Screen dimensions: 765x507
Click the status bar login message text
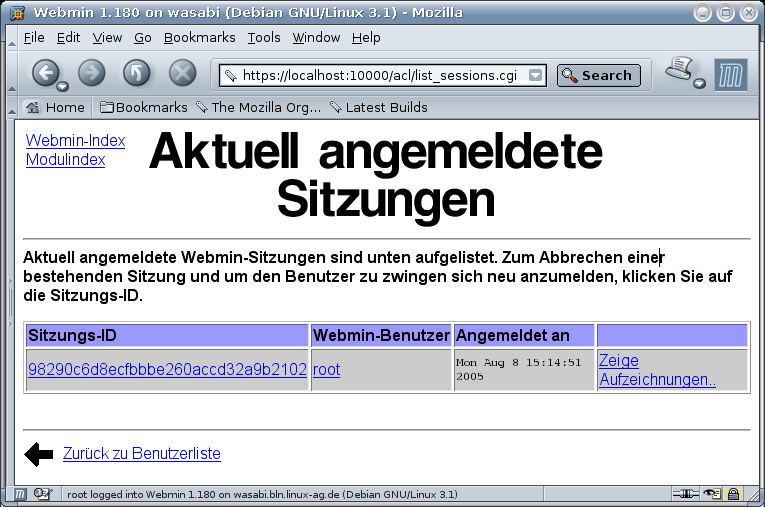262,494
